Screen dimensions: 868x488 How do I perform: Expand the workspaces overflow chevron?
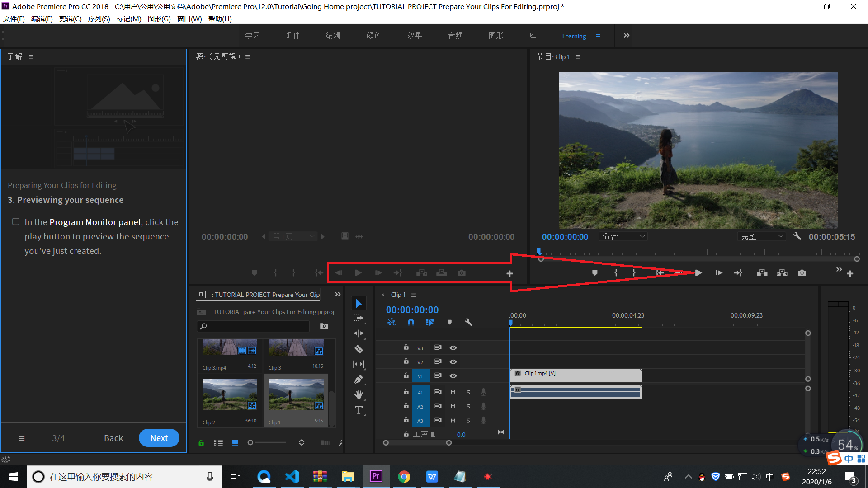(x=627, y=36)
